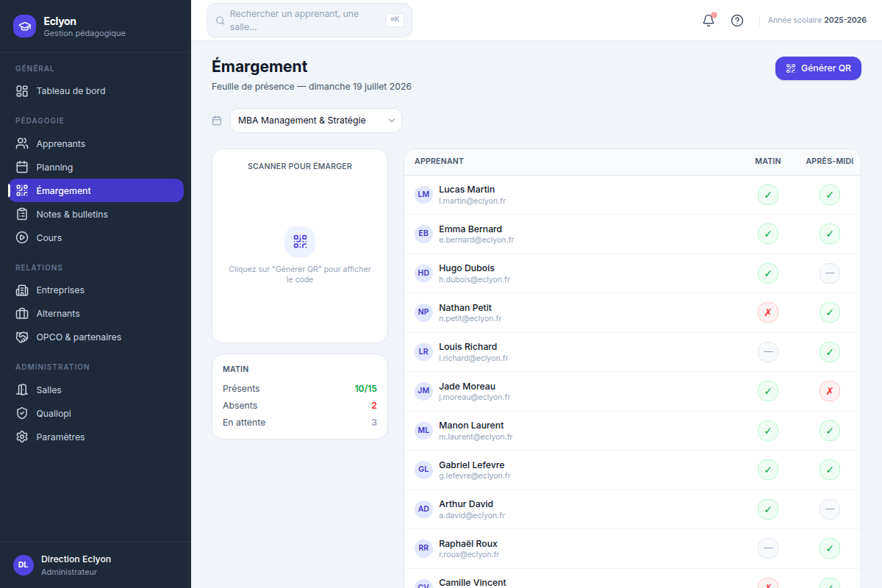Image resolution: width=882 pixels, height=588 pixels.
Task: Click the QR code icon in scanner panel
Action: [300, 242]
